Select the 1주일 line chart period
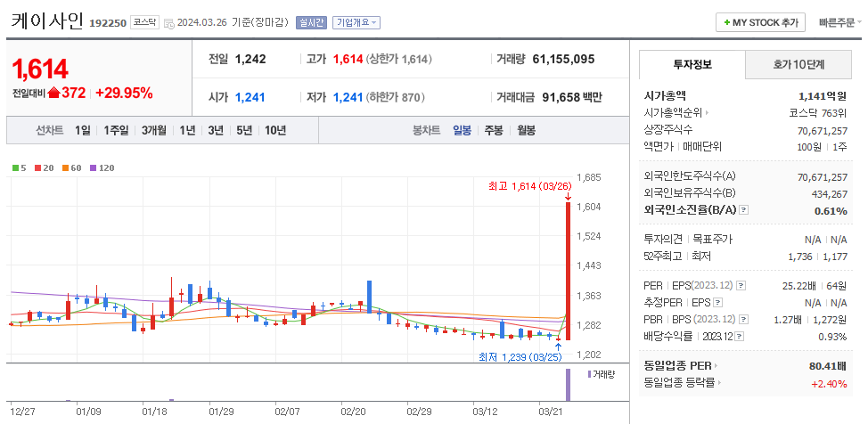The image size is (868, 424). click(x=116, y=131)
